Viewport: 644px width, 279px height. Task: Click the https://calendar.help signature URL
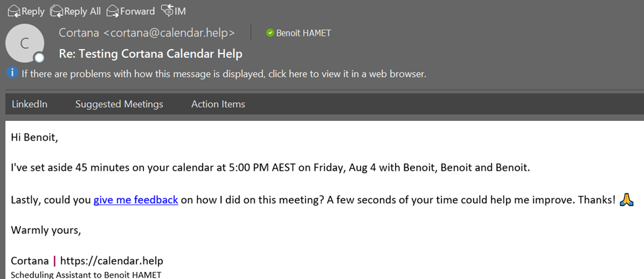tap(112, 260)
